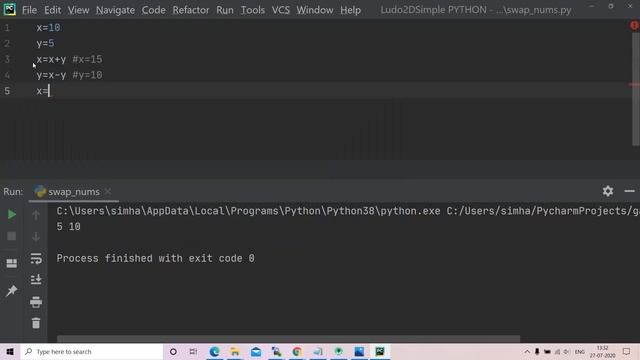This screenshot has width=640, height=360.
Task: Open Task View on taskbar
Action: [193, 351]
